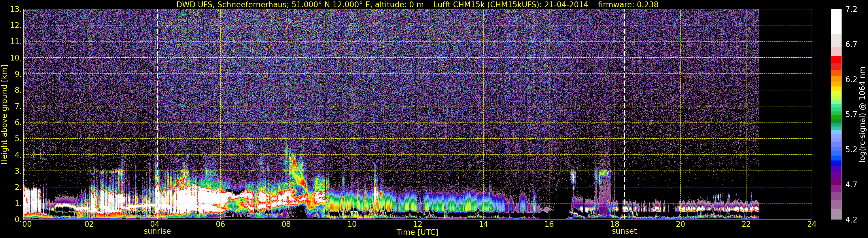Viewport: 868px width, 238px height.
Task: Click the y-axis tick label "8."
Action: coord(18,90)
